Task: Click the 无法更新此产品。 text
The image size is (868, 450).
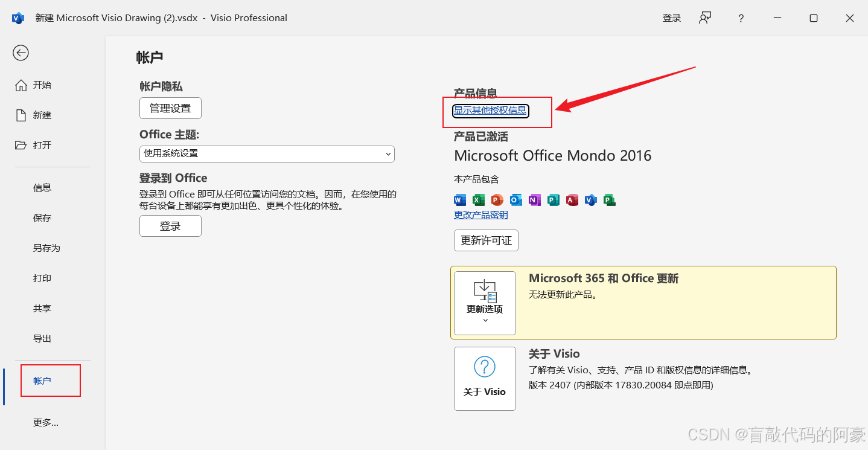Action: (x=563, y=295)
